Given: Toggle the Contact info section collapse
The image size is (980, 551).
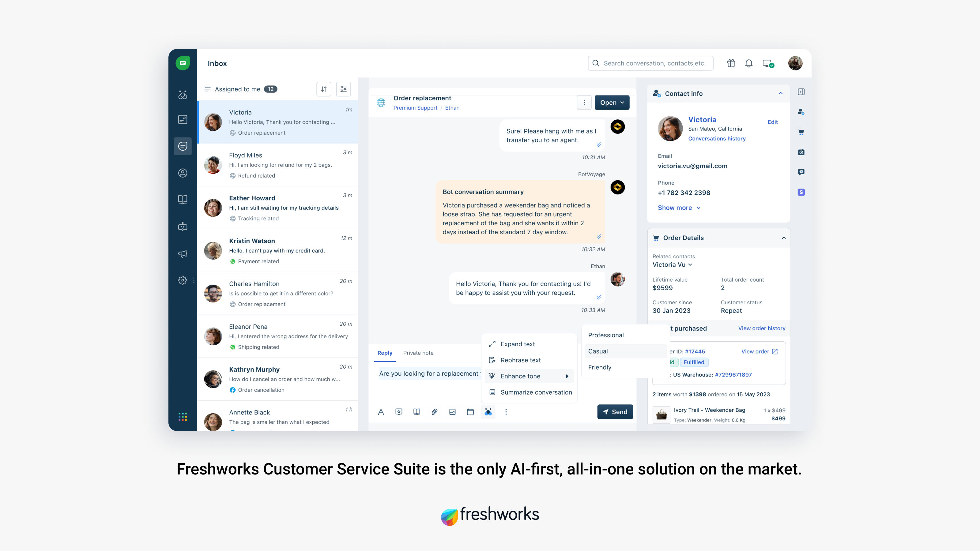Looking at the screenshot, I should (x=780, y=93).
